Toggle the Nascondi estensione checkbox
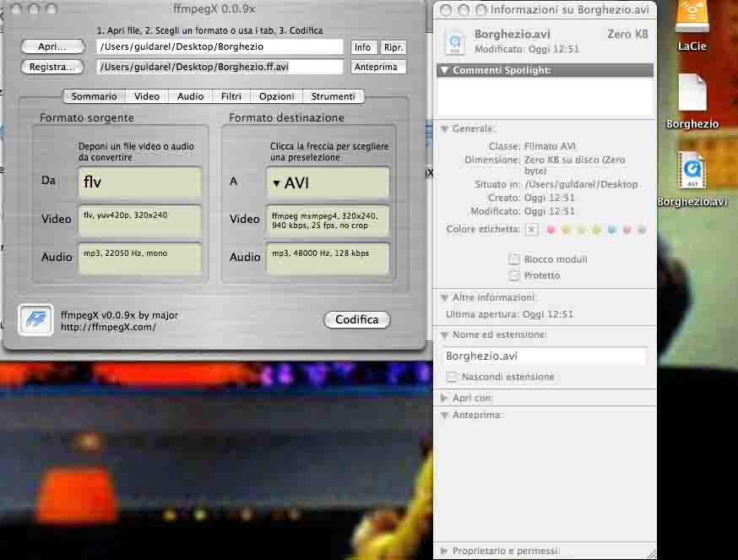Screen dimensions: 738x560 tap(452, 377)
